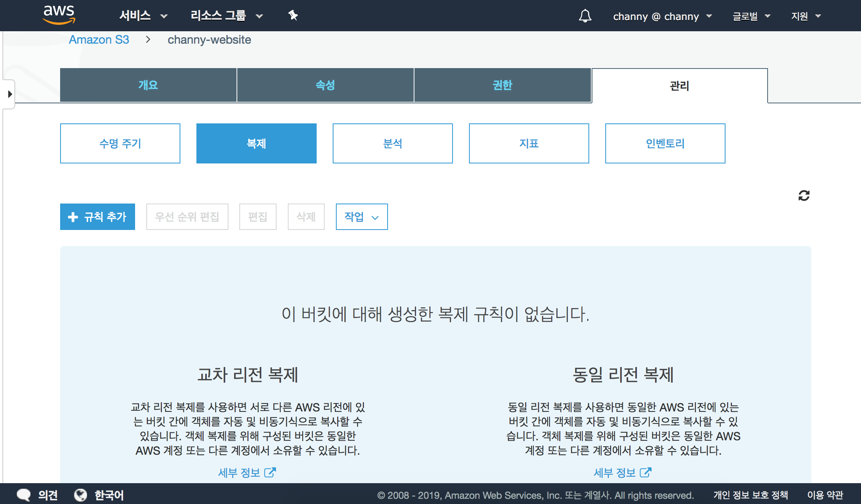
Task: Open the 리소스 그룹 dropdown menu
Action: 226,16
